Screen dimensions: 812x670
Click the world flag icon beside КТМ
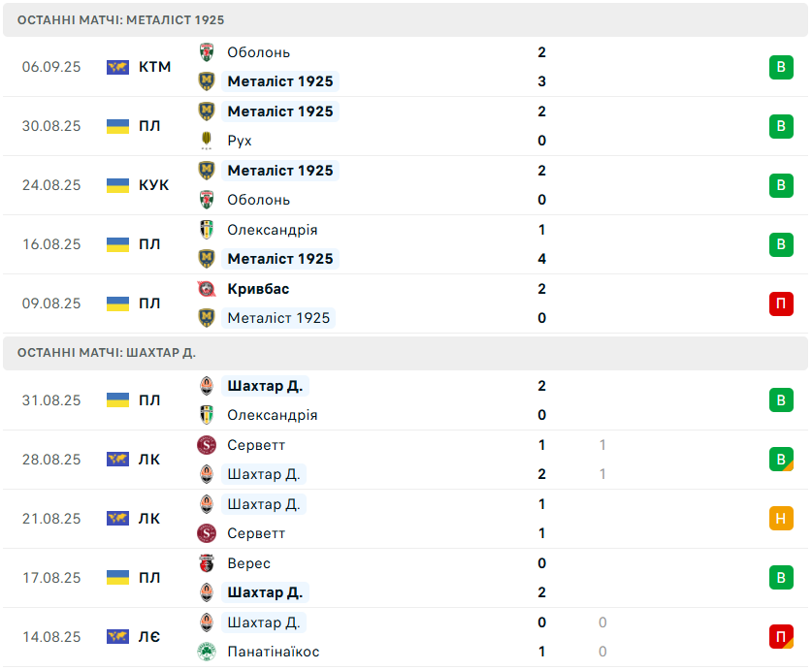tap(117, 67)
